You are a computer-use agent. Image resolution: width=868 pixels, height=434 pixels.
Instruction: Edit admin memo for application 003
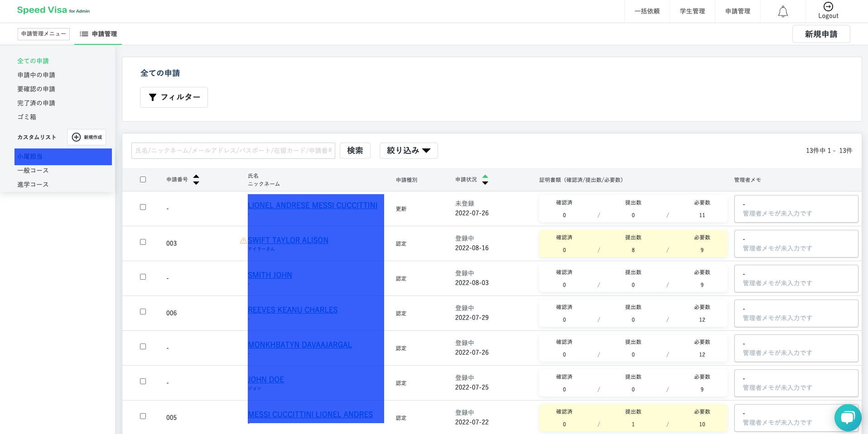click(x=796, y=244)
